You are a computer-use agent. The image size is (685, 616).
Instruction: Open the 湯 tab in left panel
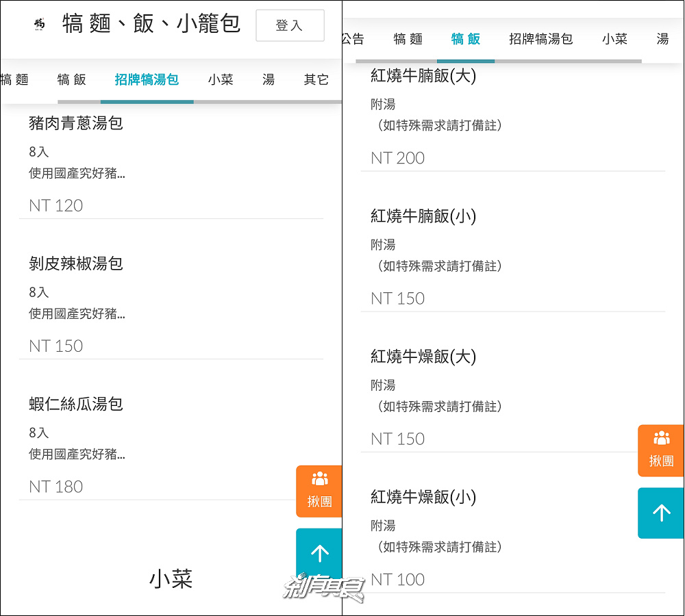tap(269, 79)
